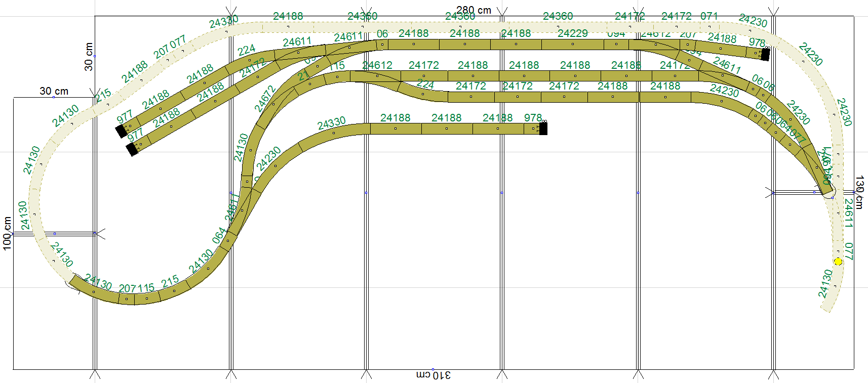Viewport: 868px width, 383px height.
Task: Click the yellow marker dot on the track
Action: [838, 262]
